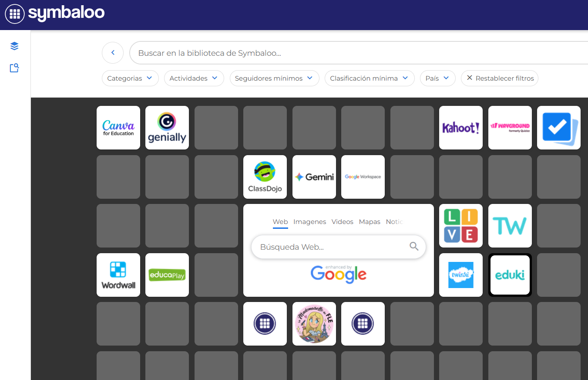The height and width of the screenshot is (380, 588).
Task: Open the Educaplay tile
Action: 167,275
